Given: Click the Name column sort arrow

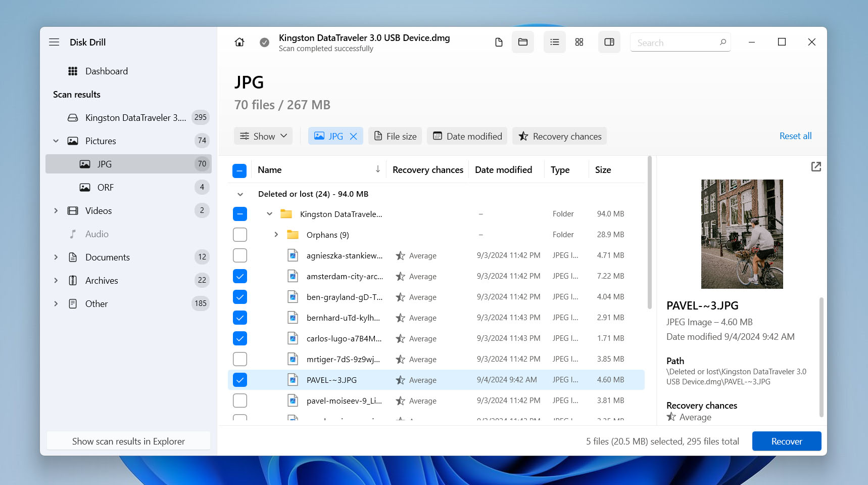Looking at the screenshot, I should pos(377,169).
